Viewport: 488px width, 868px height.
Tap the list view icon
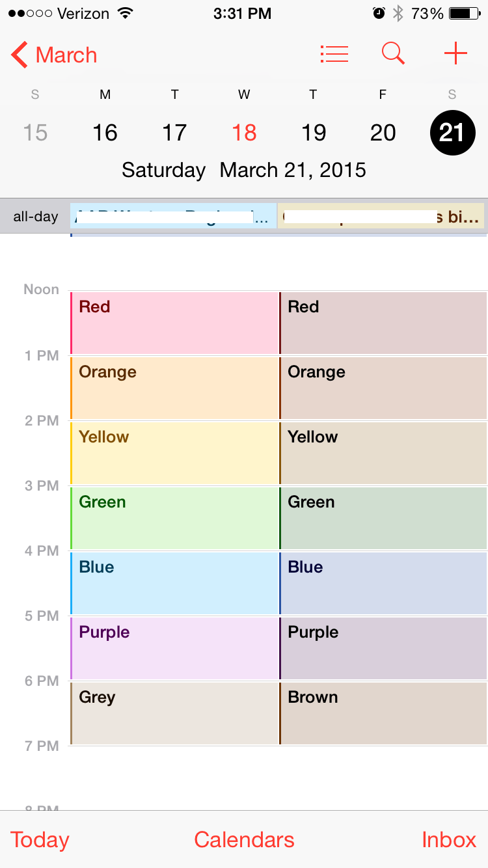pos(334,54)
